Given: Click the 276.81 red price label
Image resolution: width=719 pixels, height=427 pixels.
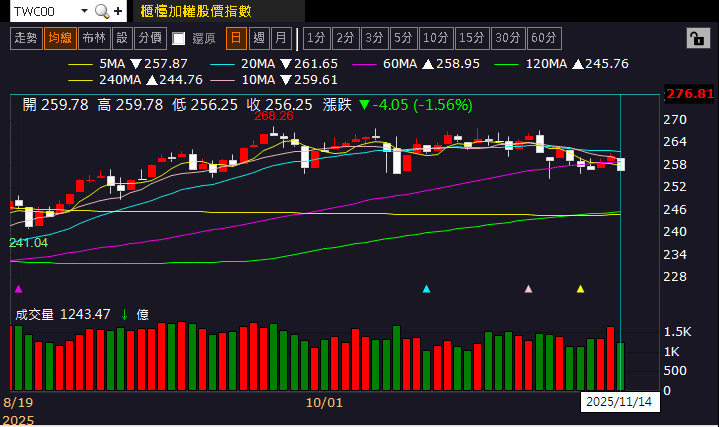Looking at the screenshot, I should [690, 94].
